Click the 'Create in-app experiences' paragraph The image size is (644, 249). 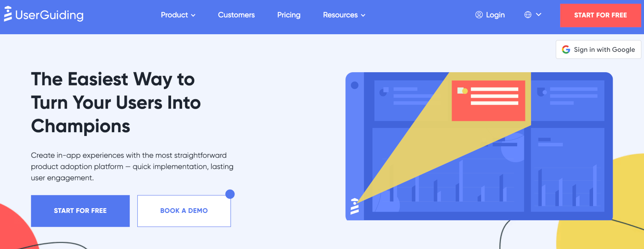[132, 166]
